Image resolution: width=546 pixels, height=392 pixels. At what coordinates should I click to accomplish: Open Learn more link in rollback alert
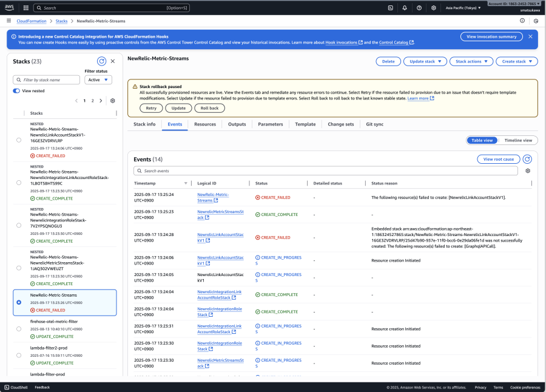tap(420, 98)
